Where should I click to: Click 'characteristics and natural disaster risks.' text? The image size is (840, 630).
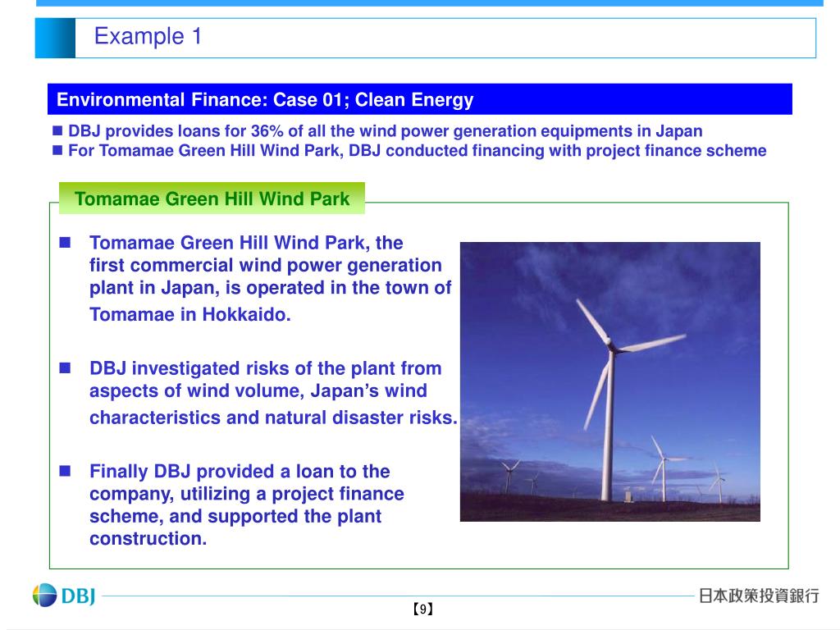coord(273,418)
